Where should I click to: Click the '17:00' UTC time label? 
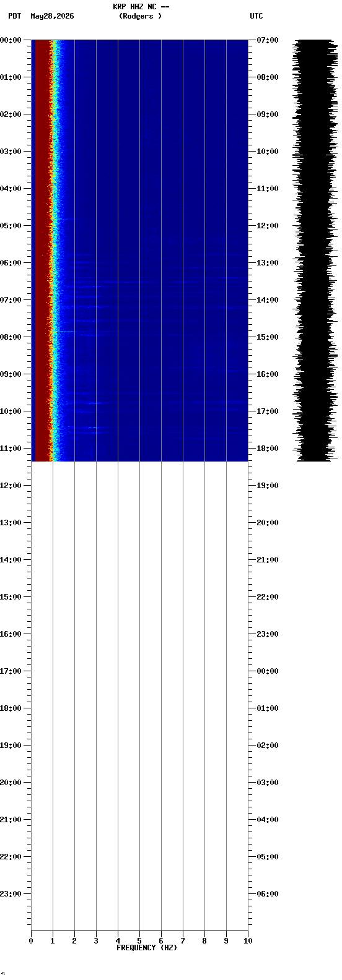268,411
